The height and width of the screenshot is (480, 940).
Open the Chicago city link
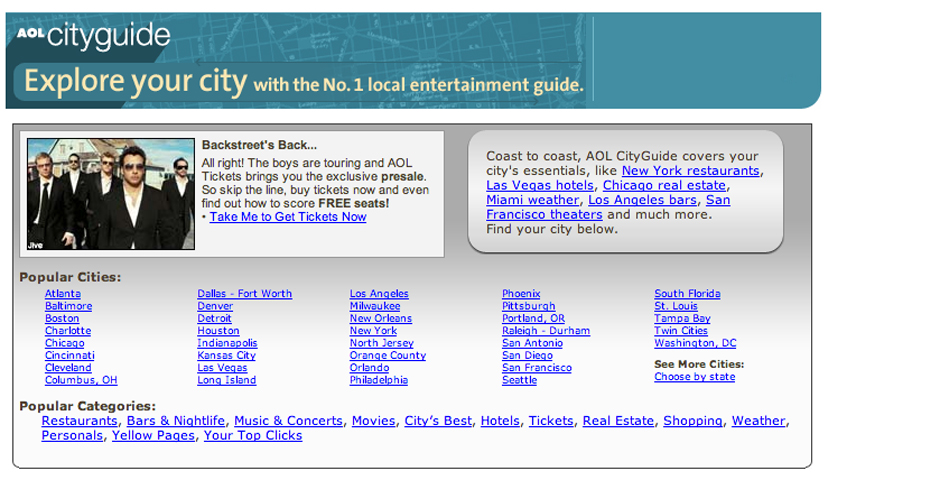pos(64,343)
